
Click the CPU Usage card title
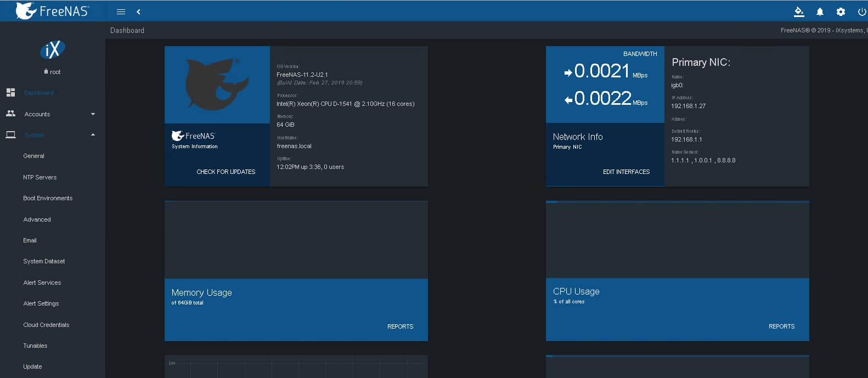tap(576, 291)
